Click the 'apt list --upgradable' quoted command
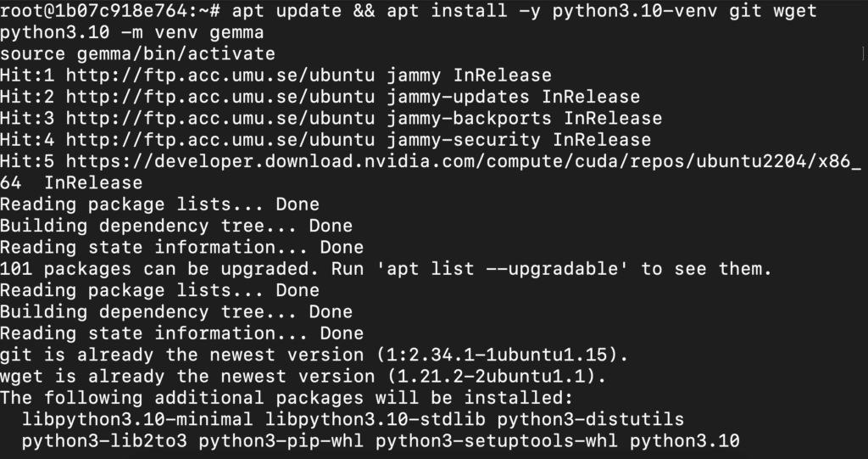Image resolution: width=868 pixels, height=459 pixels. point(502,270)
